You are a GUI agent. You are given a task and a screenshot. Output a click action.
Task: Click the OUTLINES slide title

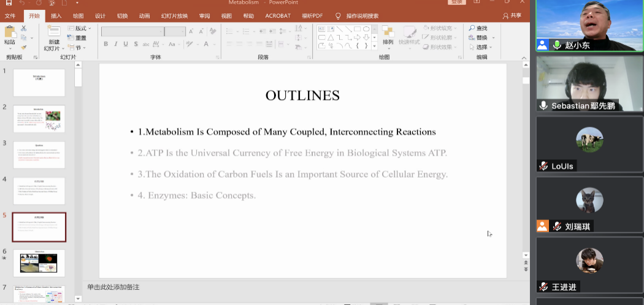pos(303,95)
